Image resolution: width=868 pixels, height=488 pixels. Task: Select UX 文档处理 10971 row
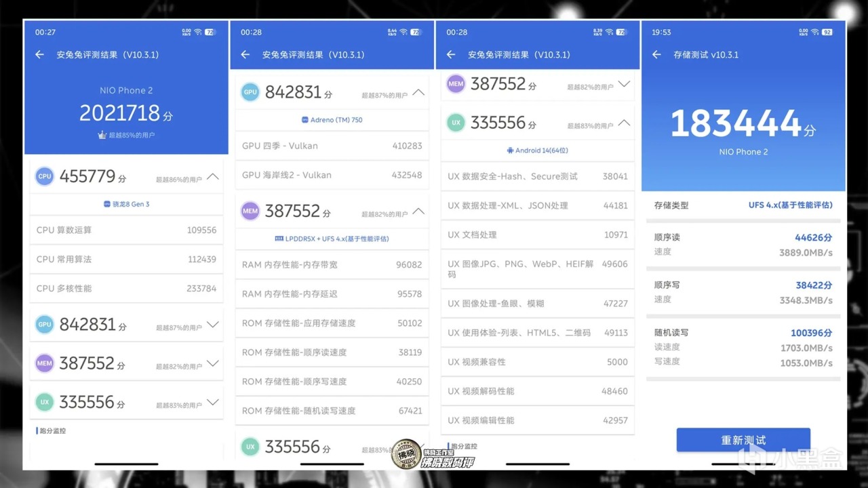click(x=538, y=235)
